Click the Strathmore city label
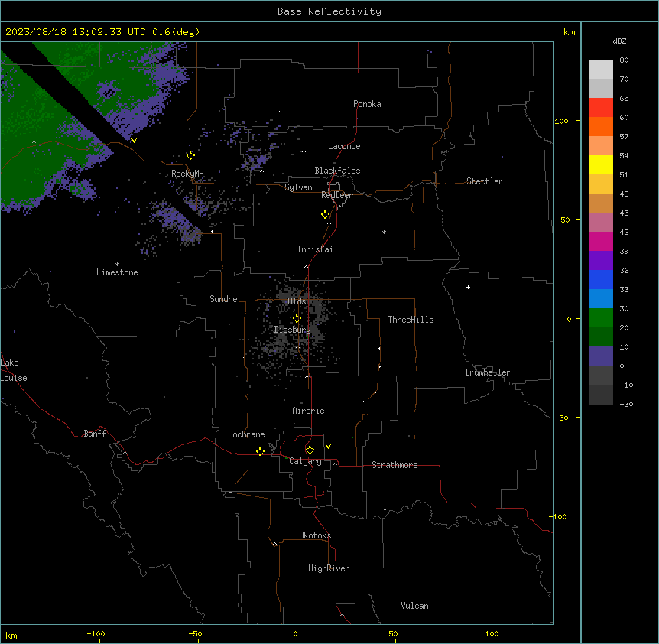659x644 pixels. point(394,465)
